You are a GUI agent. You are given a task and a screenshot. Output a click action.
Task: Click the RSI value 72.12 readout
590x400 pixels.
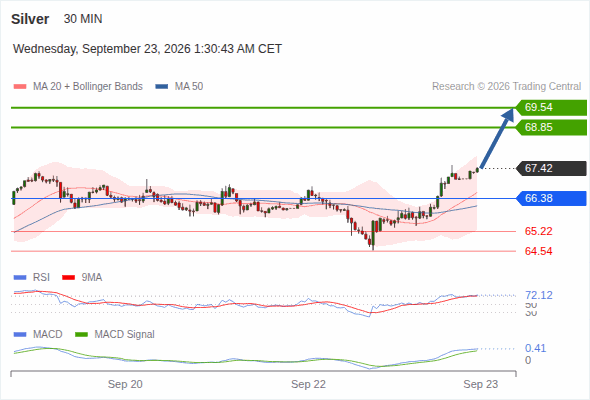pyautogui.click(x=539, y=295)
